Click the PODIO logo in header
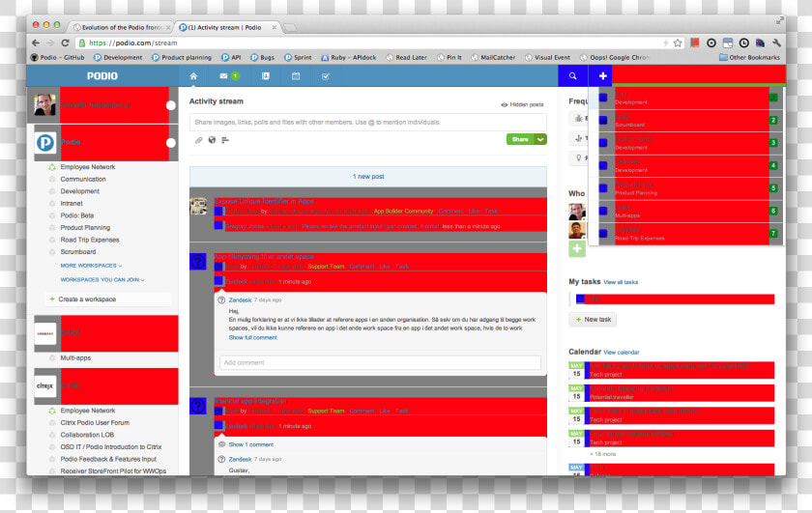The image size is (812, 513). [102, 76]
